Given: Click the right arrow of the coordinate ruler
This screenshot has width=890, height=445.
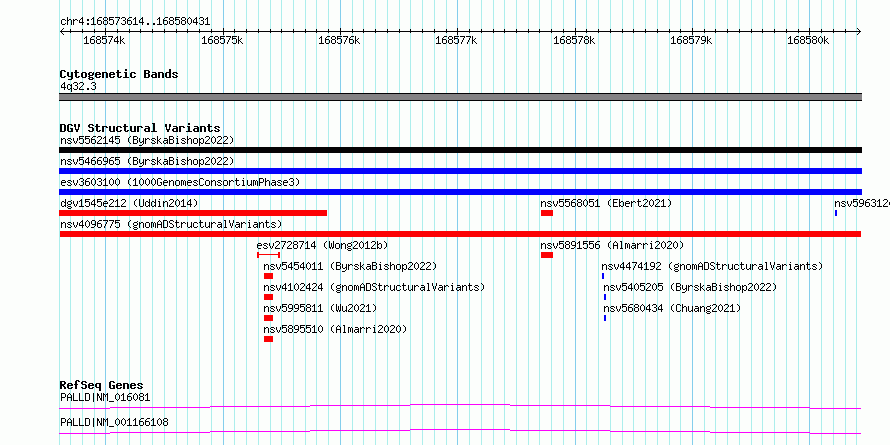Looking at the screenshot, I should [x=859, y=31].
